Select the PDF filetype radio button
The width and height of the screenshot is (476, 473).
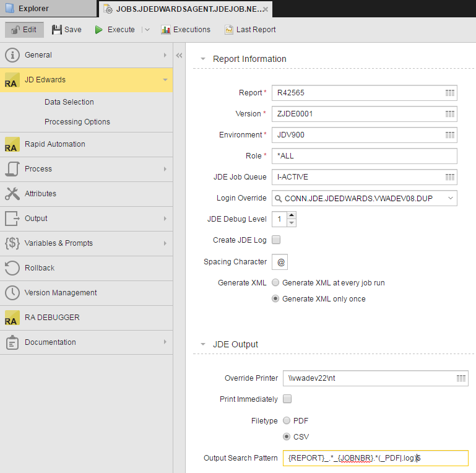287,420
